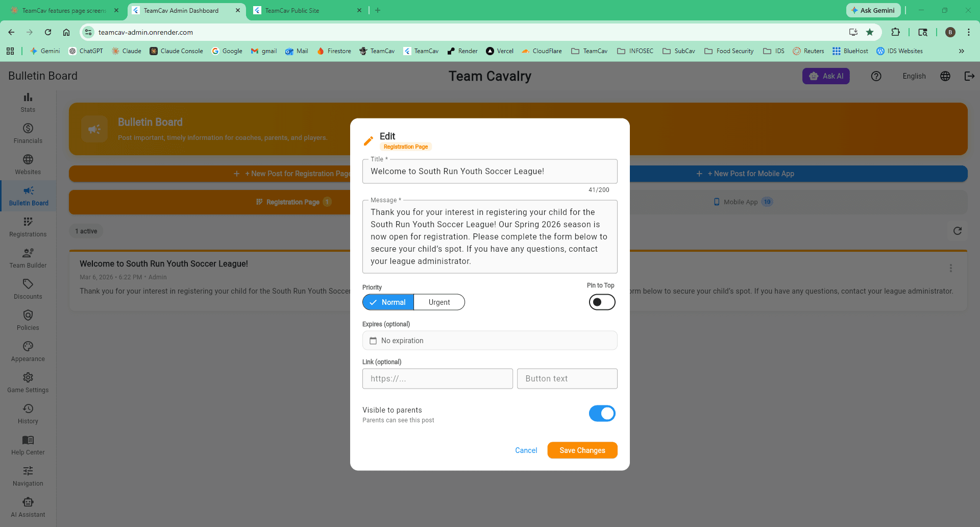Open Policies in the sidebar
The width and height of the screenshot is (980, 527).
[28, 320]
